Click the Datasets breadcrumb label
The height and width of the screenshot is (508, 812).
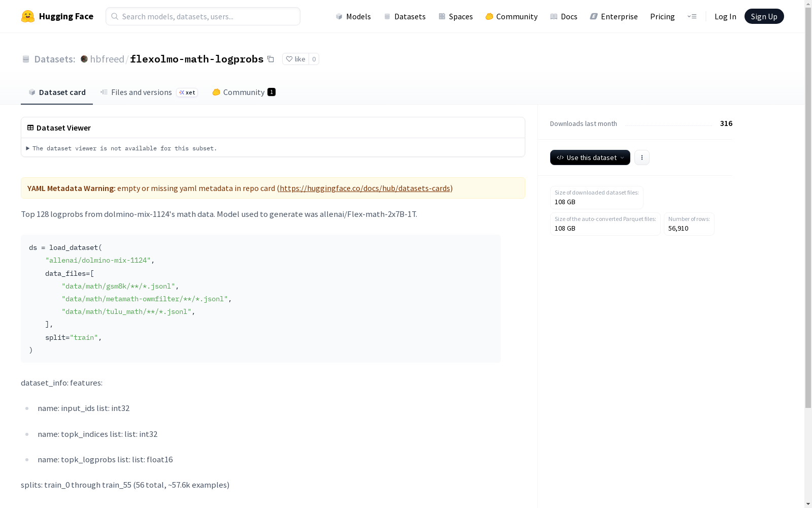click(x=55, y=59)
